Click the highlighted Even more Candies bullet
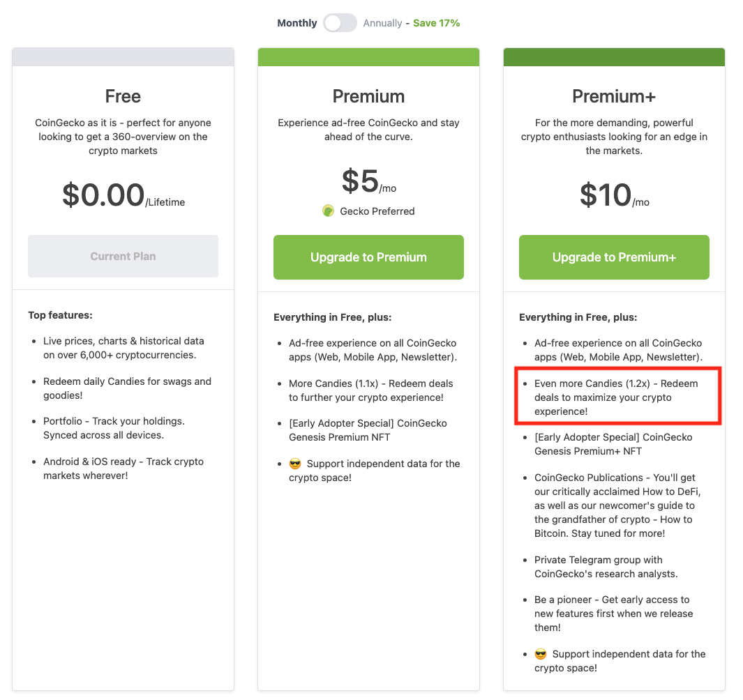 617,397
